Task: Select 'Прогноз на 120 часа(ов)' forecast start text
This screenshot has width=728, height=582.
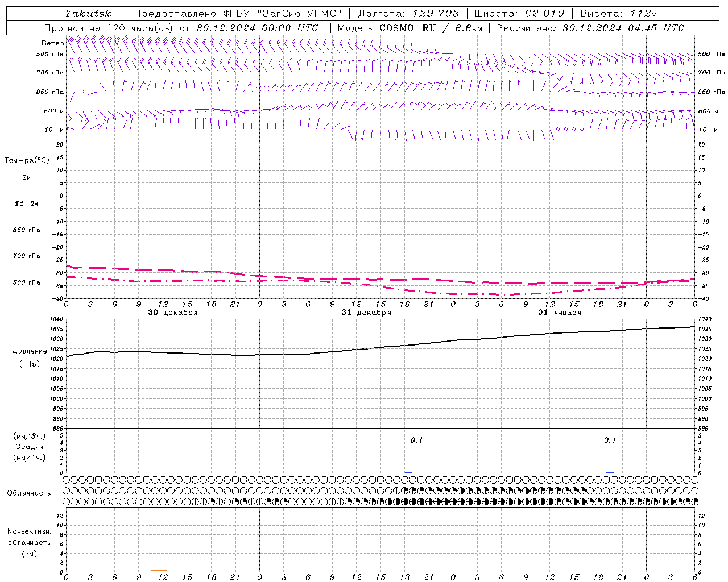Action: (x=110, y=28)
